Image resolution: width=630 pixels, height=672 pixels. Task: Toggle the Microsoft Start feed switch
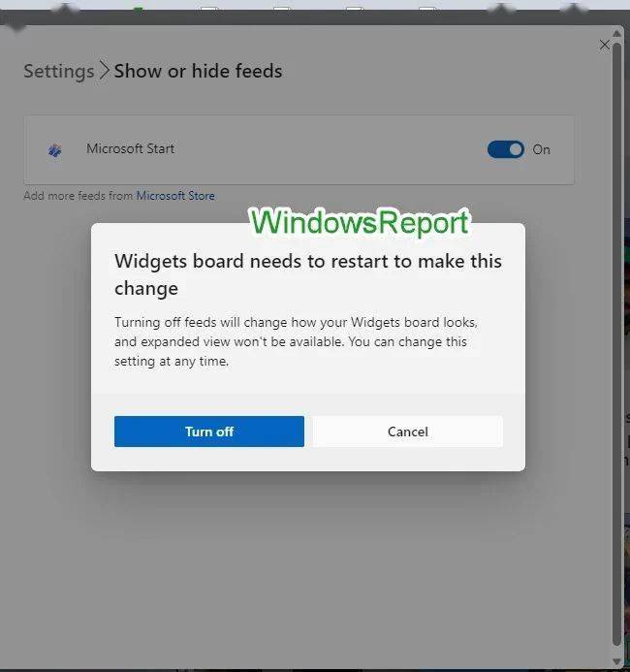505,149
